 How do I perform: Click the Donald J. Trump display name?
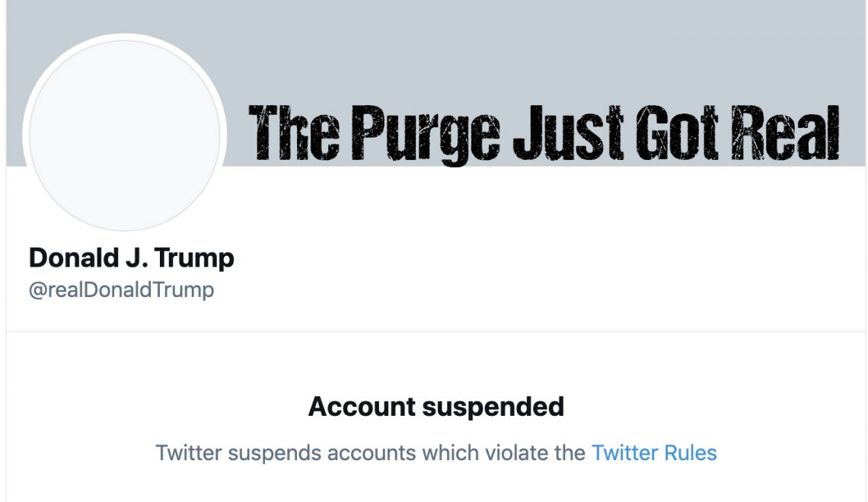pos(132,257)
